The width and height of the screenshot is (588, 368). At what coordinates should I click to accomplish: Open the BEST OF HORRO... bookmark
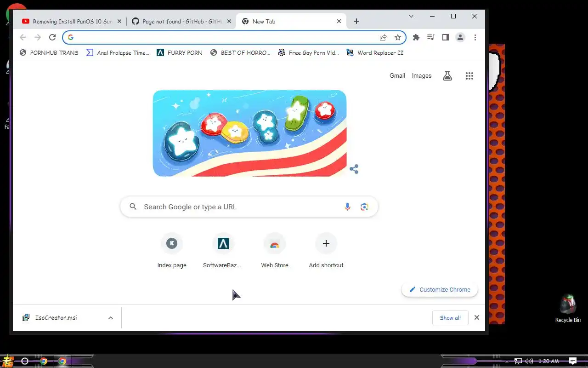[x=240, y=53]
